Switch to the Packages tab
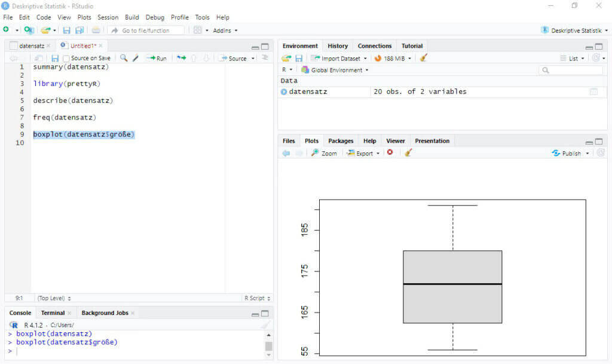 click(341, 140)
